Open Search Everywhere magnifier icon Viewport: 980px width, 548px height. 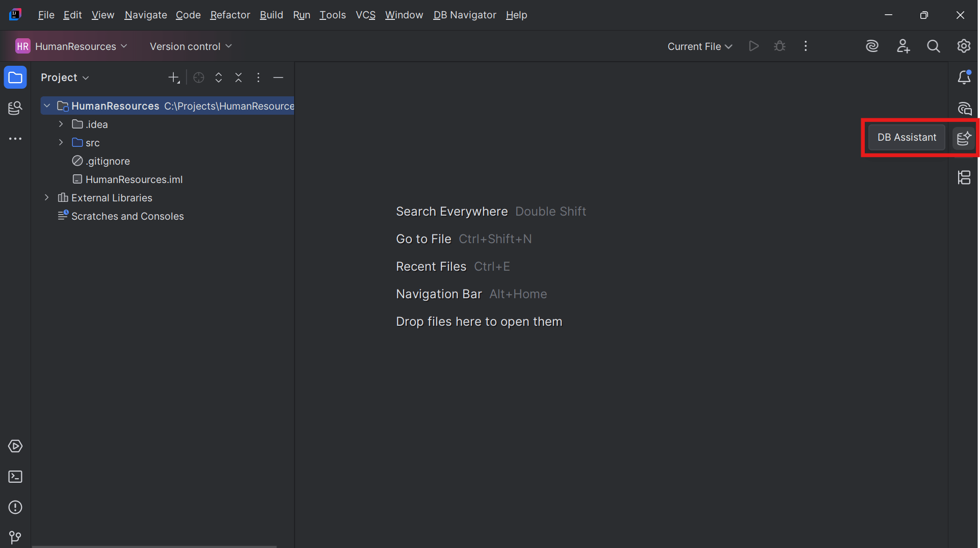tap(933, 46)
